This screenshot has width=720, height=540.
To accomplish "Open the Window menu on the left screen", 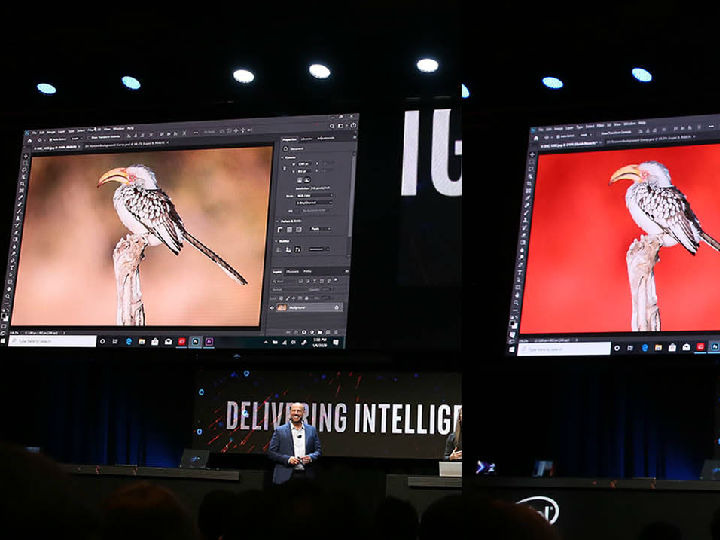I will pyautogui.click(x=118, y=129).
